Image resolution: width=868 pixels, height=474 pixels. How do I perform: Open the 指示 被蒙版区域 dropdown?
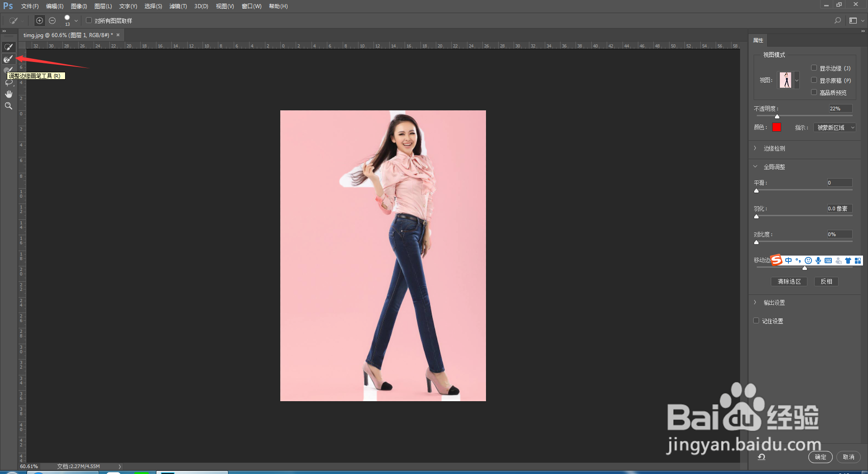(x=835, y=128)
